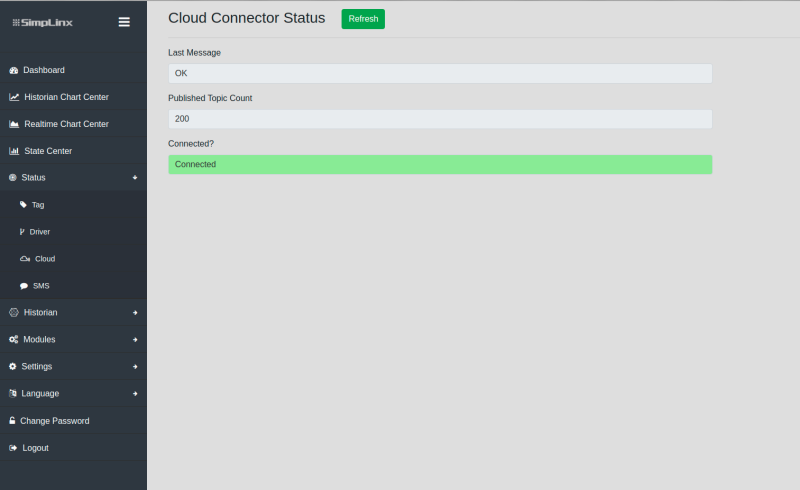Viewport: 800px width, 490px height.
Task: Click the SimpLinx logo link
Action: point(43,22)
